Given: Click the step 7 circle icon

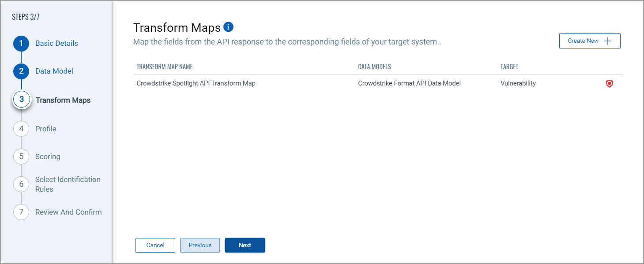Looking at the screenshot, I should 21,212.
